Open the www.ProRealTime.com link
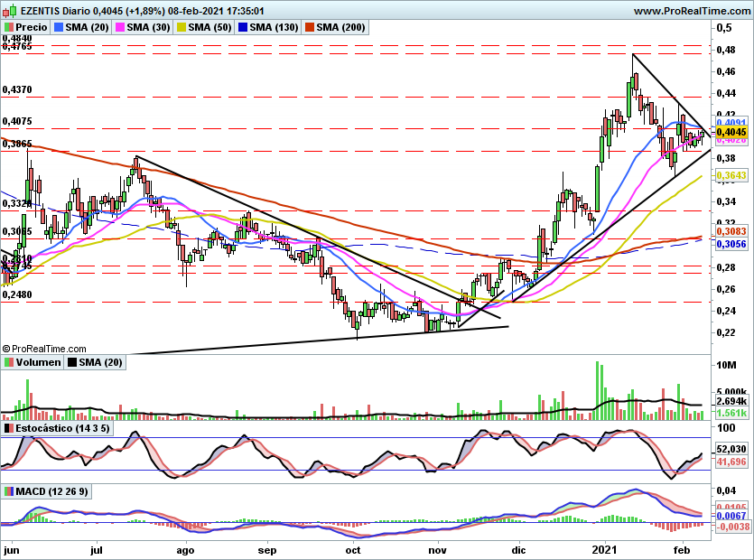Screen dimensions: 754x560 [x=692, y=11]
